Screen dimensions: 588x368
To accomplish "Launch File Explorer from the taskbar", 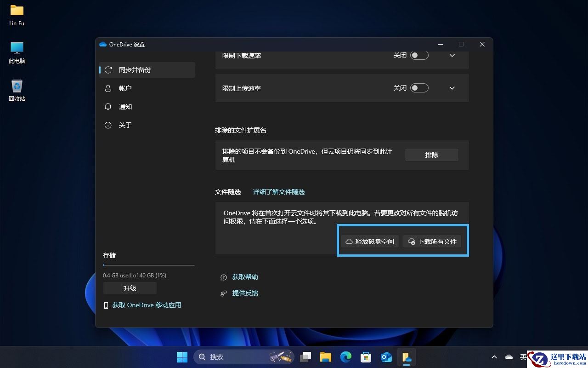I will pos(326,357).
